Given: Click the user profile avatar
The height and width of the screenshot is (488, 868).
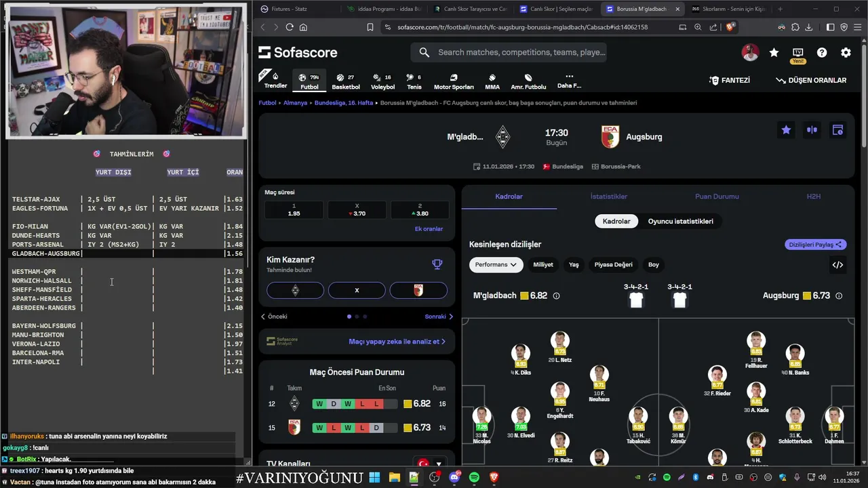Looking at the screenshot, I should tap(750, 52).
